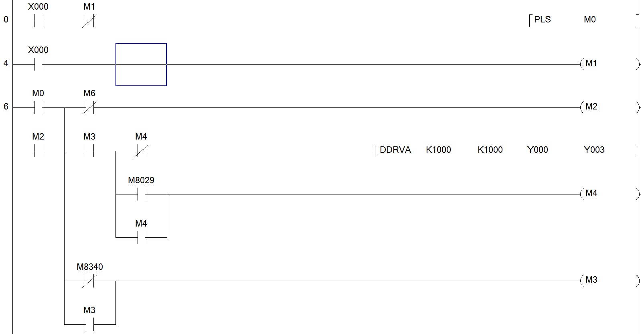The width and height of the screenshot is (644, 334).
Task: Click the X000 contact on step 0
Action: [x=38, y=21]
